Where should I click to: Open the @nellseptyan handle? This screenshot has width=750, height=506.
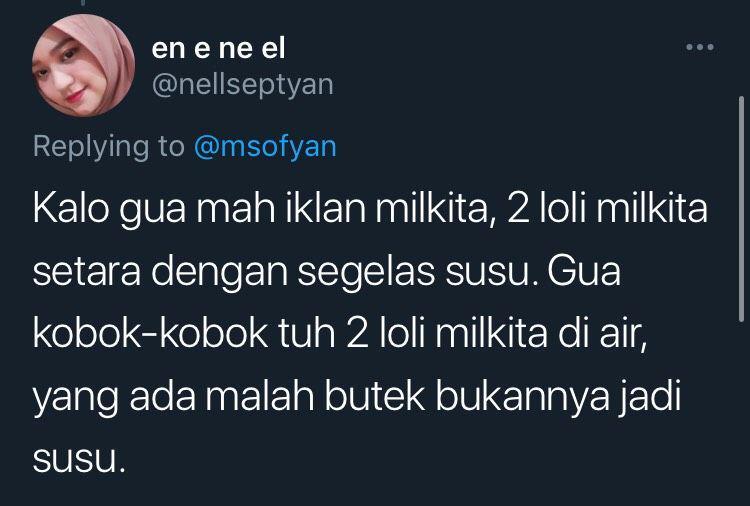[x=243, y=85]
